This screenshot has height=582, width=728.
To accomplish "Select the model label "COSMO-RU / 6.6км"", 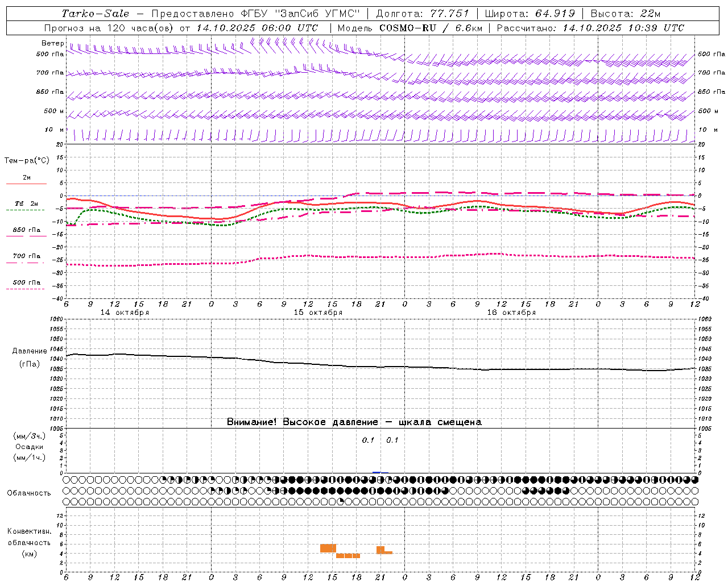I will [x=431, y=28].
